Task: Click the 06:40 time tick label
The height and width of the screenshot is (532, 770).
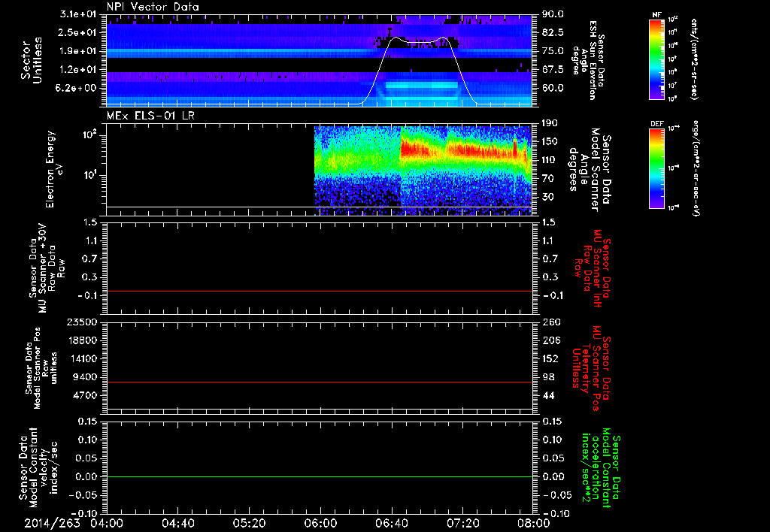Action: point(391,523)
